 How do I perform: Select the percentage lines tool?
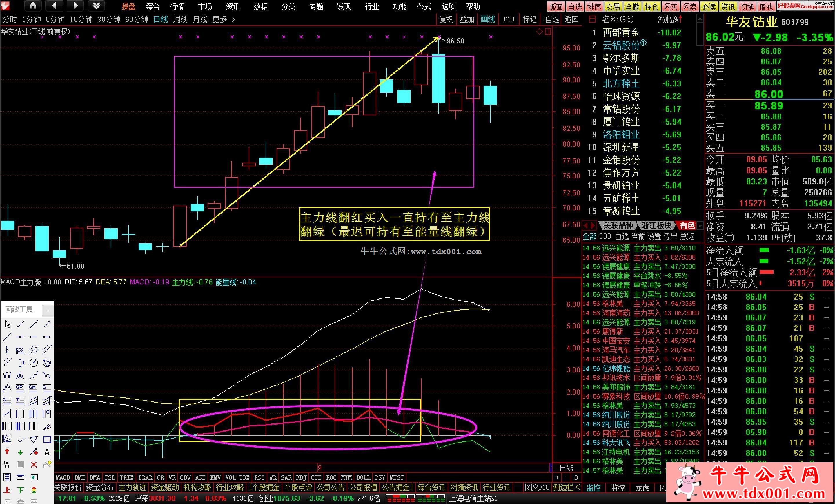(7, 401)
